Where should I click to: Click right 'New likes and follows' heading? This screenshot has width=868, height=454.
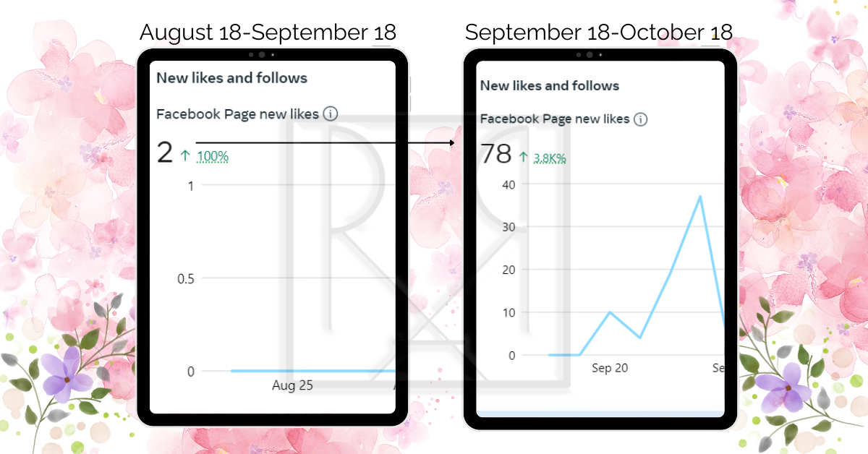(550, 85)
